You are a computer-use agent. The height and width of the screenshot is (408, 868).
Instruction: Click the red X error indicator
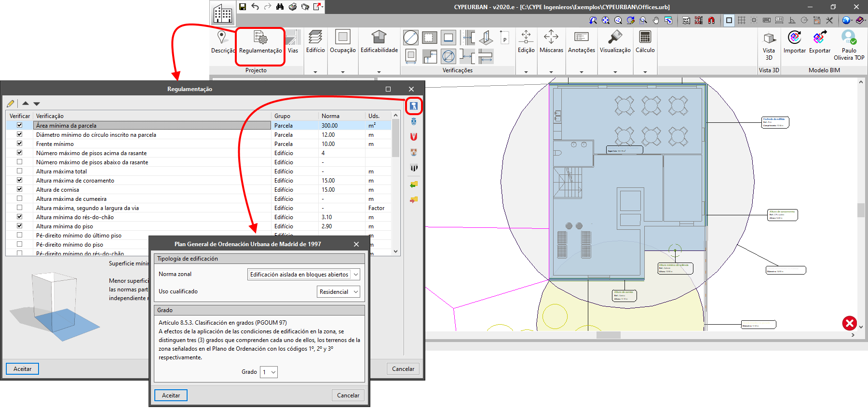pos(849,323)
